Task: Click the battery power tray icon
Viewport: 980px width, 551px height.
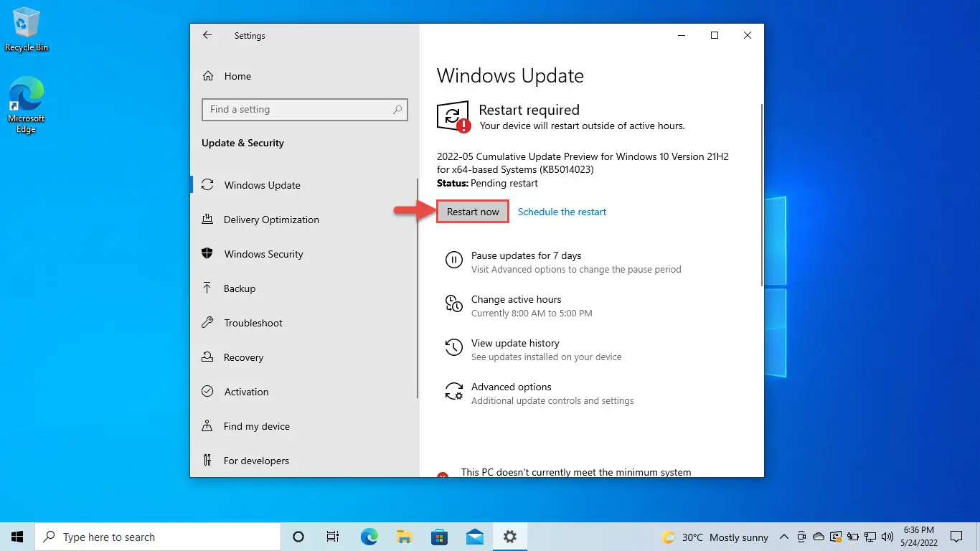Action: tap(853, 537)
